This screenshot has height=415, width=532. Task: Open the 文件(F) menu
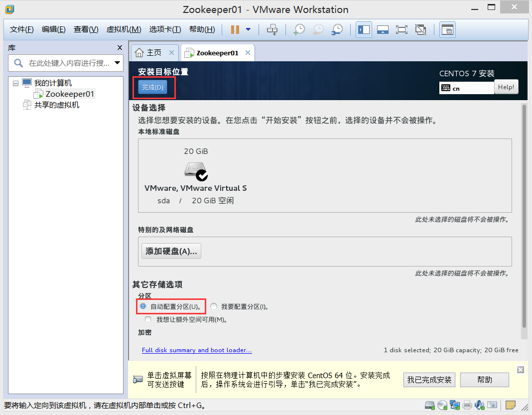click(x=22, y=29)
